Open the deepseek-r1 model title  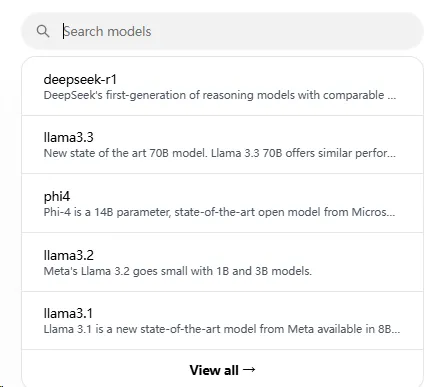80,79
